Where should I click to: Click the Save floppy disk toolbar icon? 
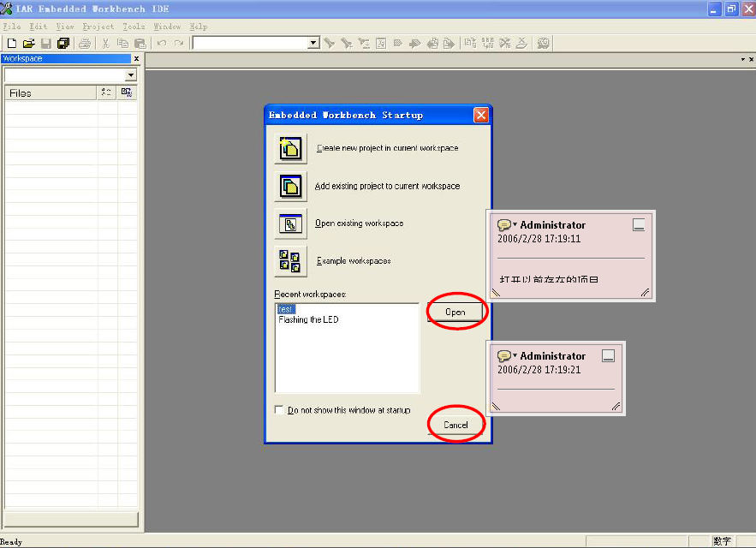[45, 44]
